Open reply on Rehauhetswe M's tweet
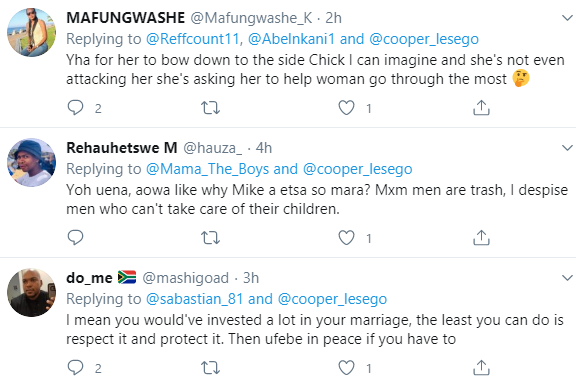576x386 pixels. pyautogui.click(x=76, y=238)
